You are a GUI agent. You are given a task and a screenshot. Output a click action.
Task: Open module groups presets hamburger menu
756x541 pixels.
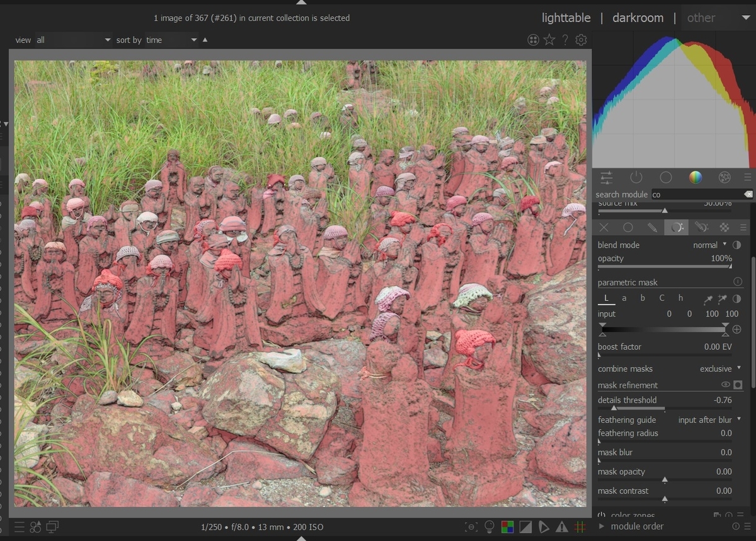[747, 177]
